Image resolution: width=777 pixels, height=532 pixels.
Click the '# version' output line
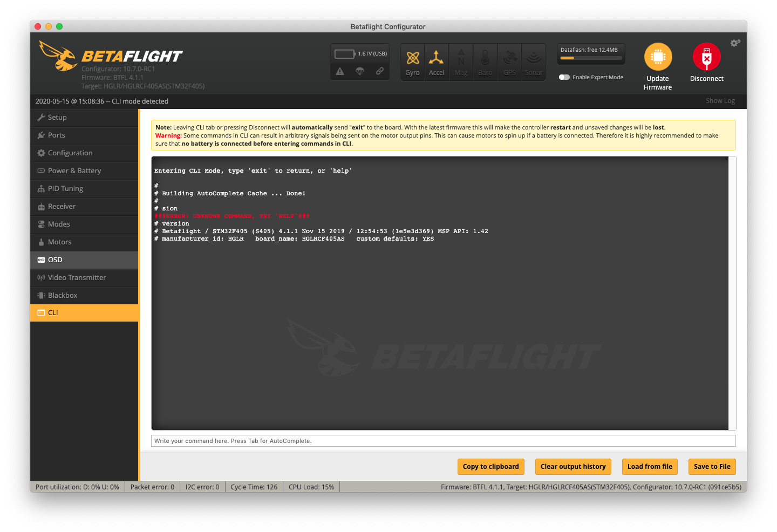point(172,223)
